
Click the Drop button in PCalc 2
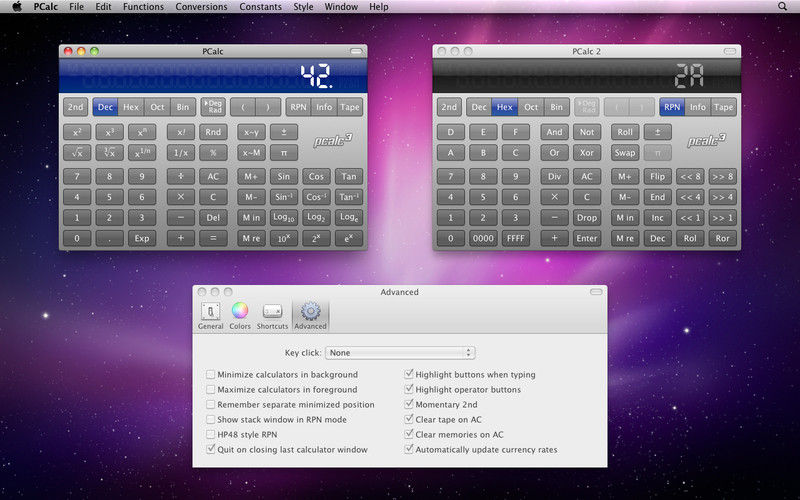(587, 217)
